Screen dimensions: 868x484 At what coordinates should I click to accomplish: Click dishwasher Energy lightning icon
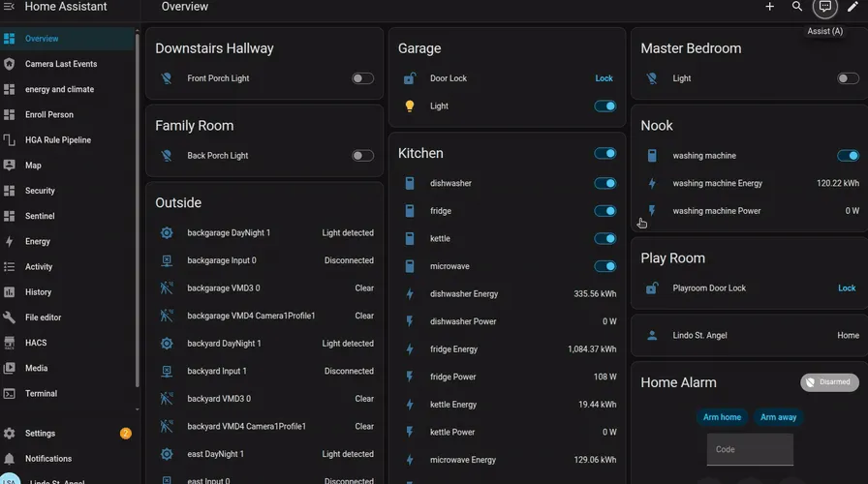point(409,293)
